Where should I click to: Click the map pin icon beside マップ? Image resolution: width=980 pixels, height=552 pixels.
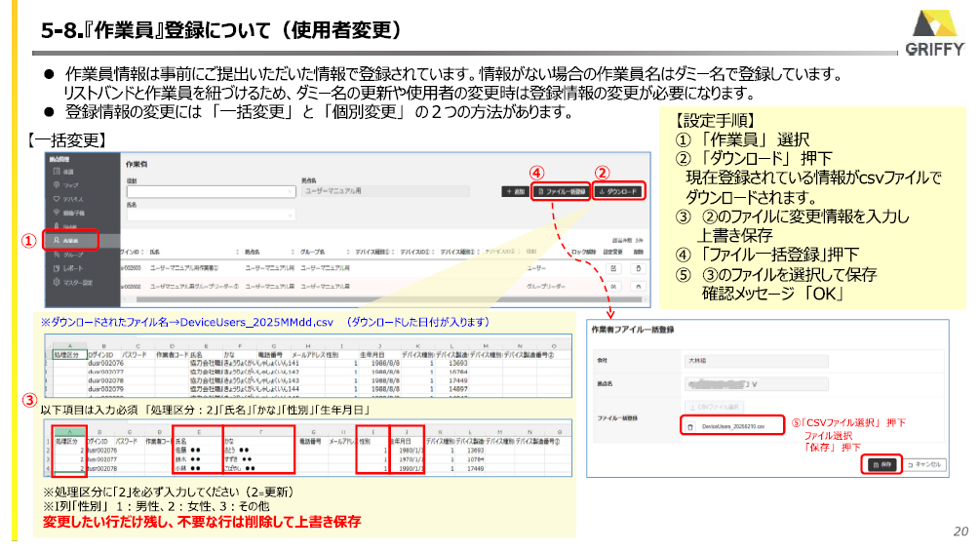point(57,185)
